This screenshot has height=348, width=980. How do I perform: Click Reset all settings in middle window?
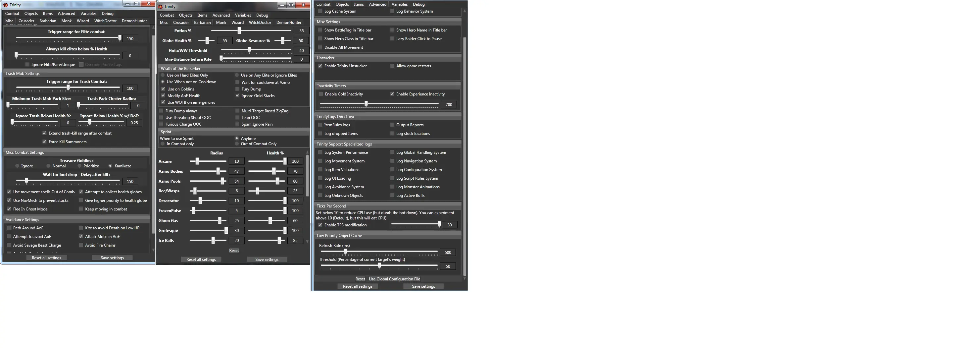point(201,260)
